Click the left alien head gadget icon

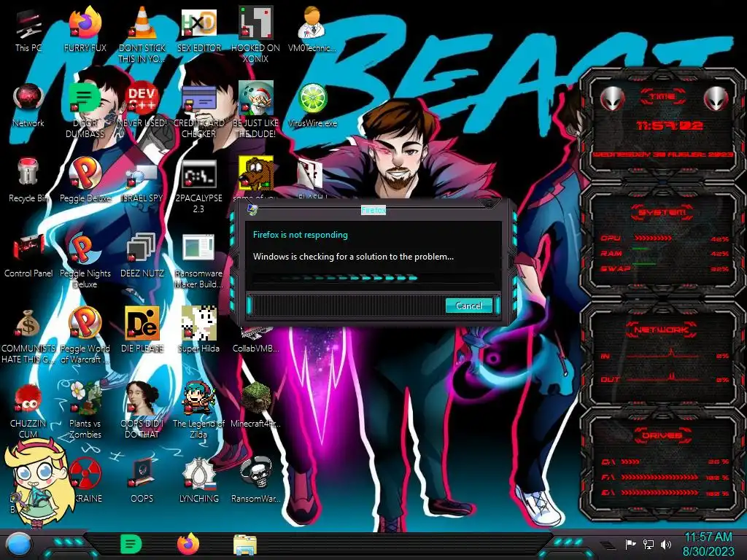pyautogui.click(x=613, y=98)
